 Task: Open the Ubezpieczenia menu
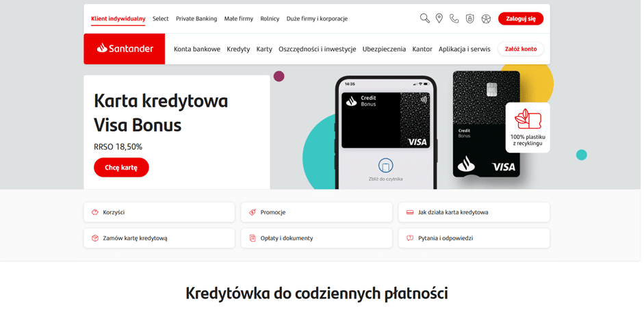[384, 49]
